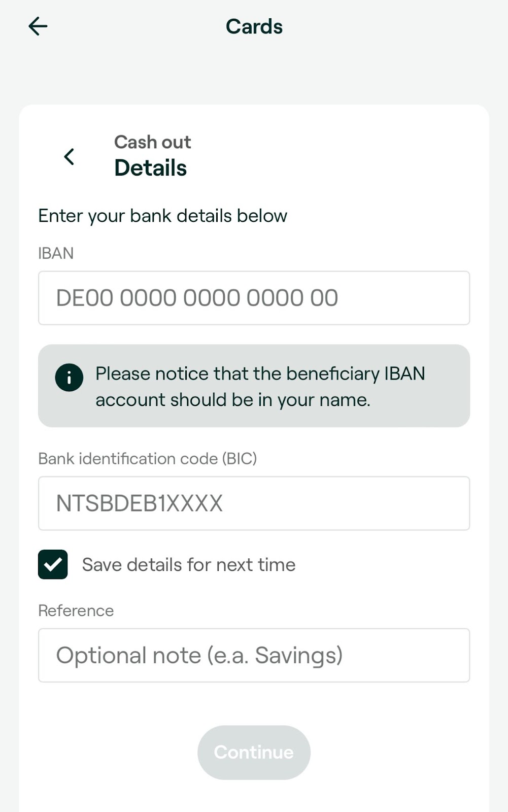The height and width of the screenshot is (812, 508).
Task: Click the IBAN field label
Action: [x=56, y=253]
